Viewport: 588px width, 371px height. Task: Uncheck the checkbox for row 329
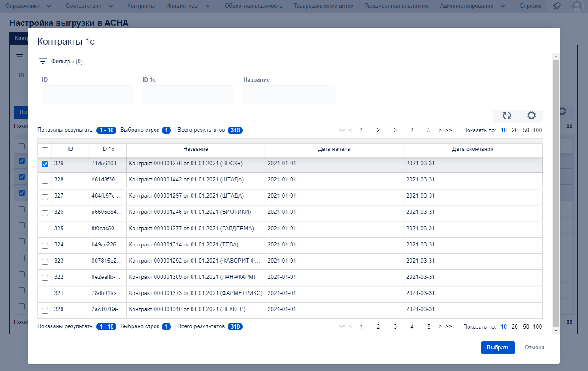tap(45, 164)
